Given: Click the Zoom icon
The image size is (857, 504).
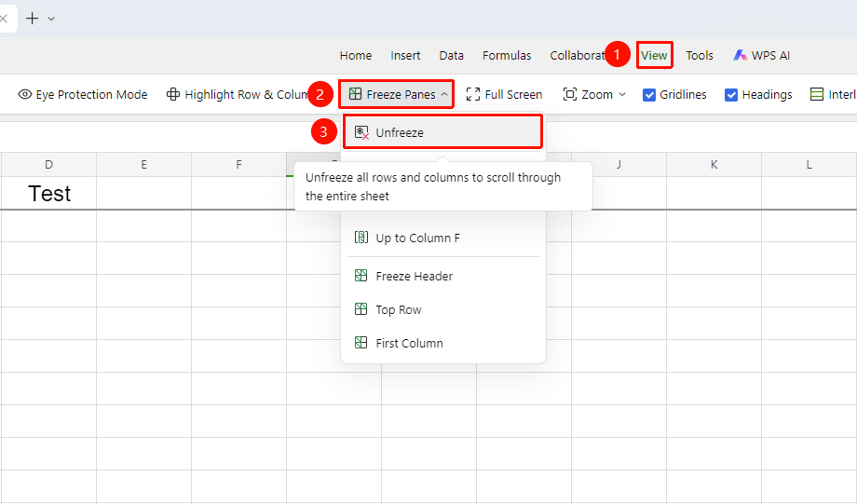Looking at the screenshot, I should click(569, 94).
